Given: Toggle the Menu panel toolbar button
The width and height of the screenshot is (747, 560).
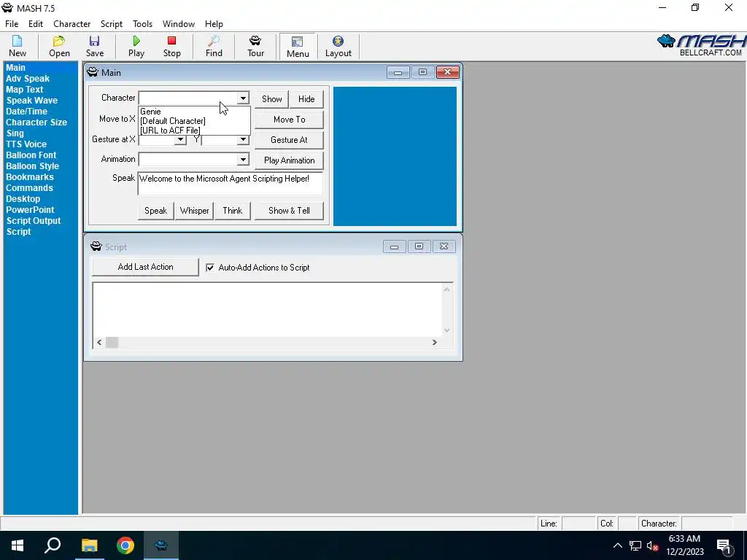Looking at the screenshot, I should coord(298,46).
